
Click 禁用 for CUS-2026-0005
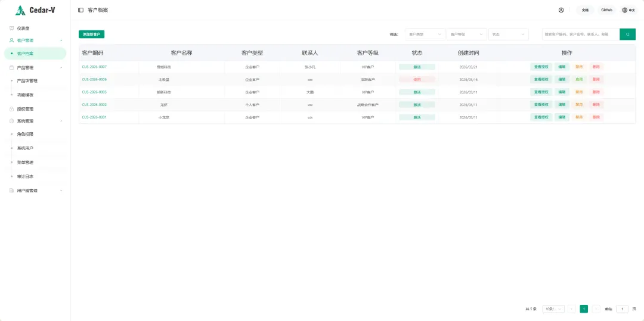click(x=578, y=92)
